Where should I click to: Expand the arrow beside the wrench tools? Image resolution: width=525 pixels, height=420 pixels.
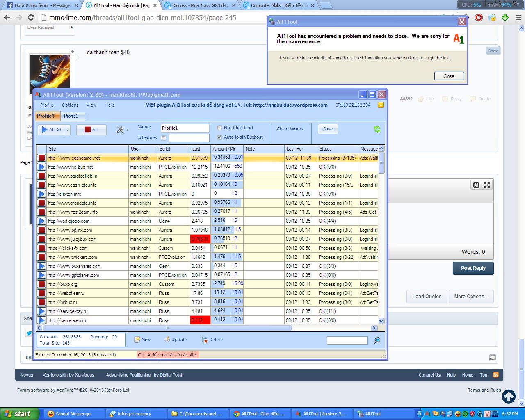(128, 130)
